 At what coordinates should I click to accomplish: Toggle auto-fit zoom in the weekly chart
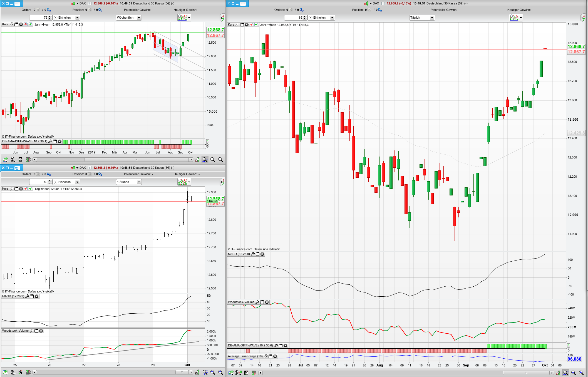click(205, 160)
